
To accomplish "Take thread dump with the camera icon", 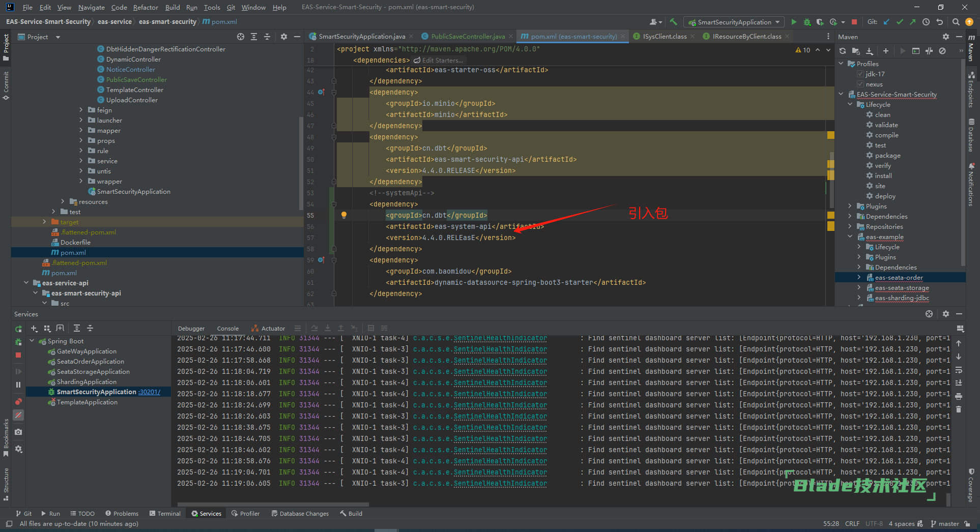I will [18, 432].
